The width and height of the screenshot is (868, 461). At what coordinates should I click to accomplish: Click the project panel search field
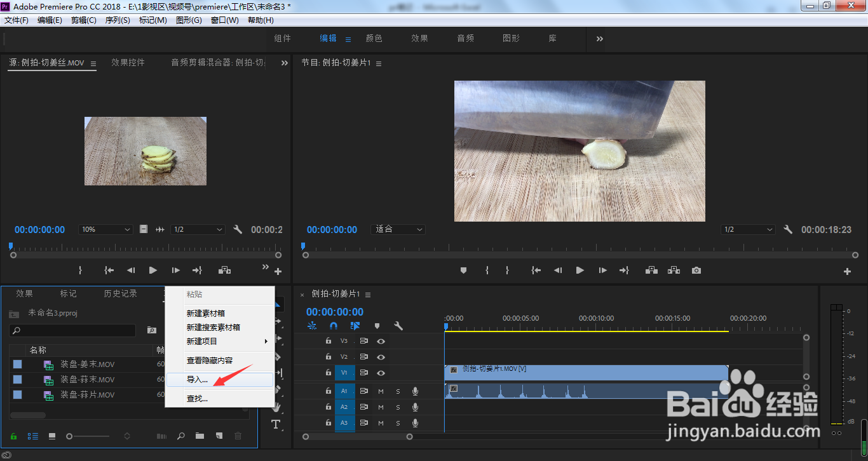click(72, 330)
